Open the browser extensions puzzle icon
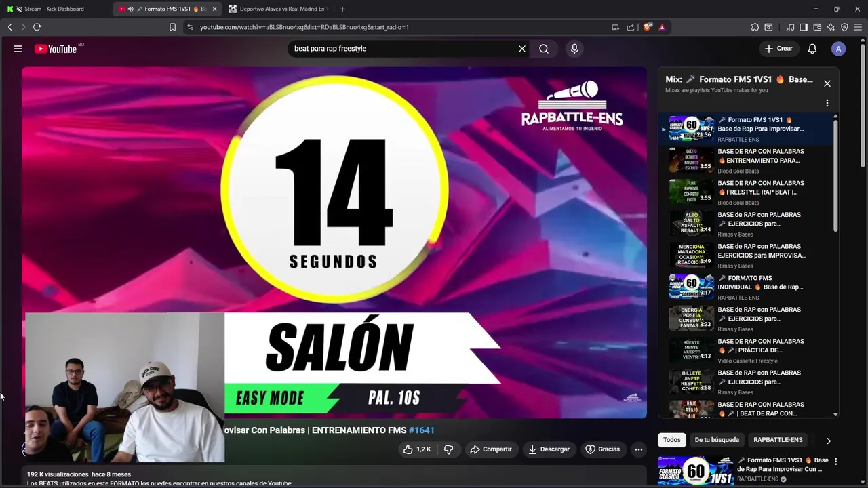The width and height of the screenshot is (868, 488). coord(755,27)
